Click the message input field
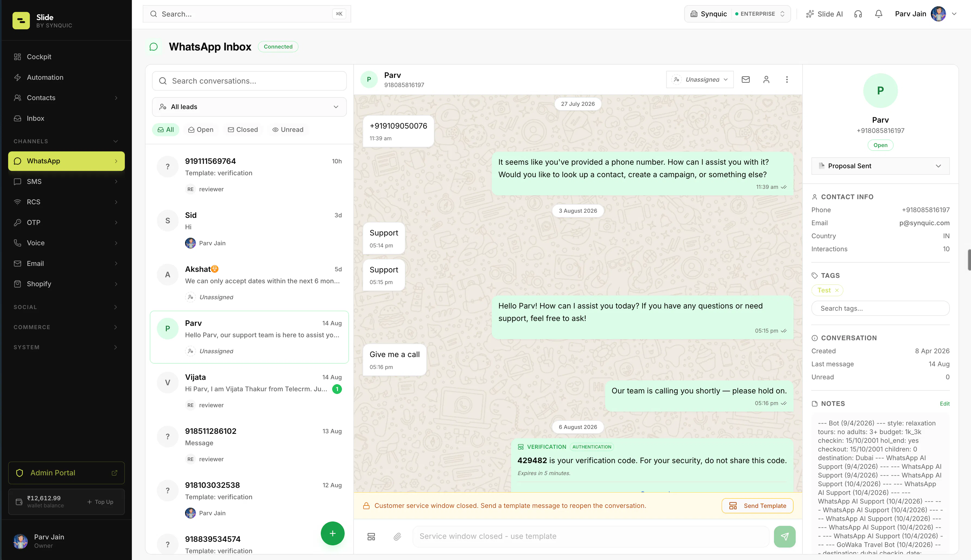 pos(591,537)
